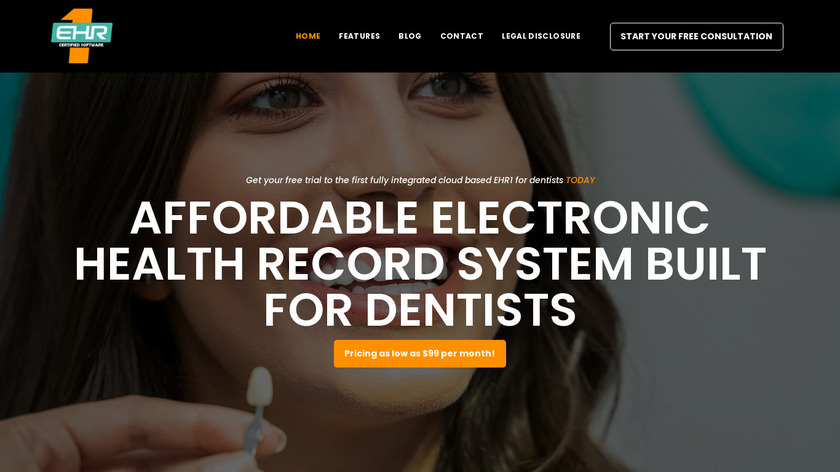Open the Legal Disclosure page
The height and width of the screenshot is (472, 840).
pyautogui.click(x=541, y=36)
